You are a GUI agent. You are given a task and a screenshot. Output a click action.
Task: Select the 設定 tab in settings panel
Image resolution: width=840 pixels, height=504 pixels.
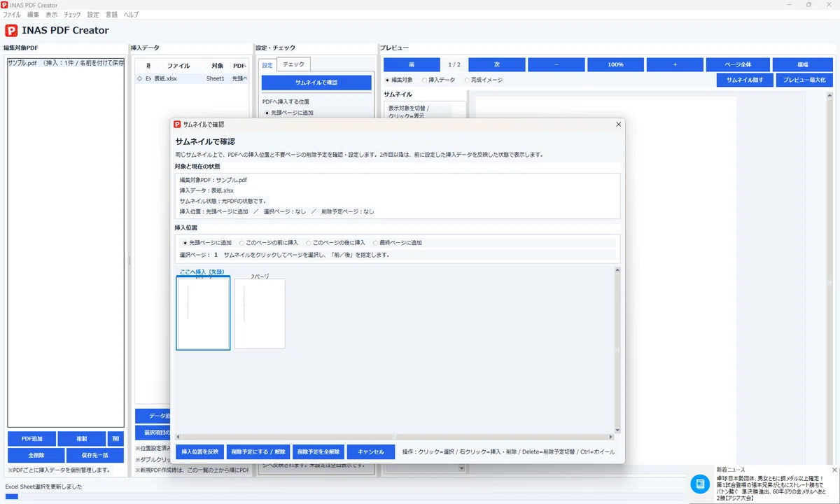point(267,65)
